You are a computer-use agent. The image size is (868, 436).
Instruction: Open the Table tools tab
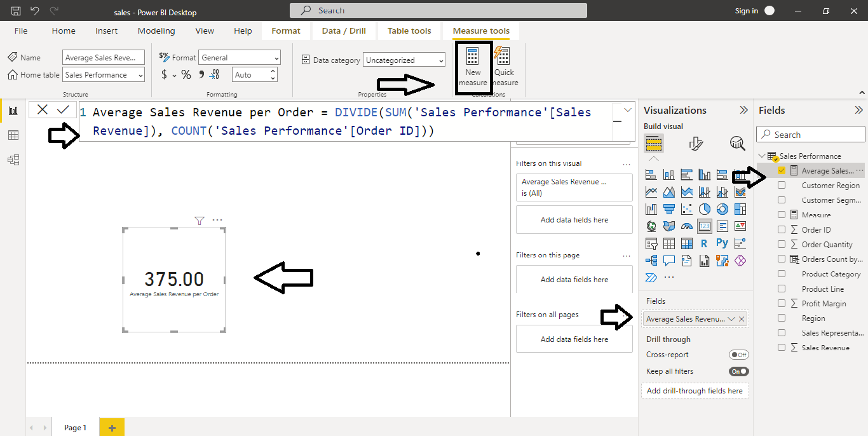pos(409,31)
